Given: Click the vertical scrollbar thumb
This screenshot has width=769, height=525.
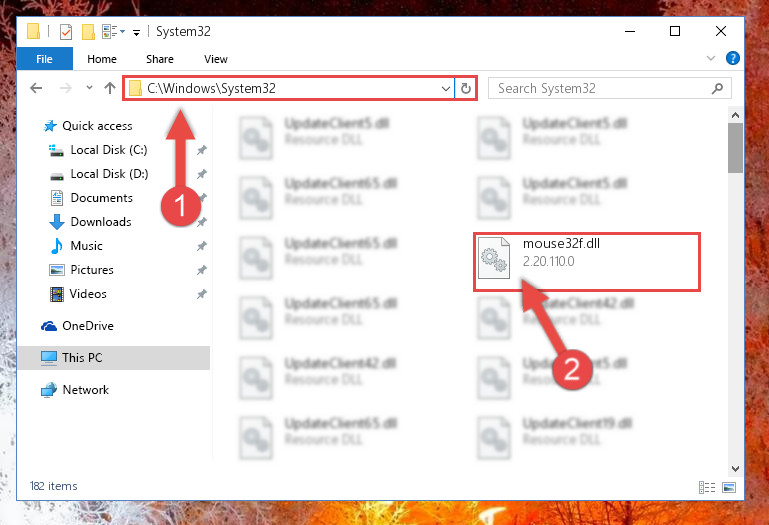Looking at the screenshot, I should click(x=735, y=148).
